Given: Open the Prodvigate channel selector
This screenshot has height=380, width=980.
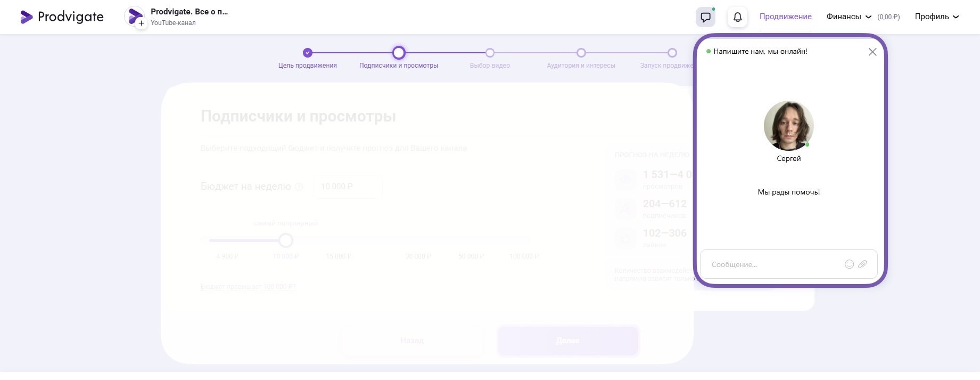Looking at the screenshot, I should click(189, 17).
